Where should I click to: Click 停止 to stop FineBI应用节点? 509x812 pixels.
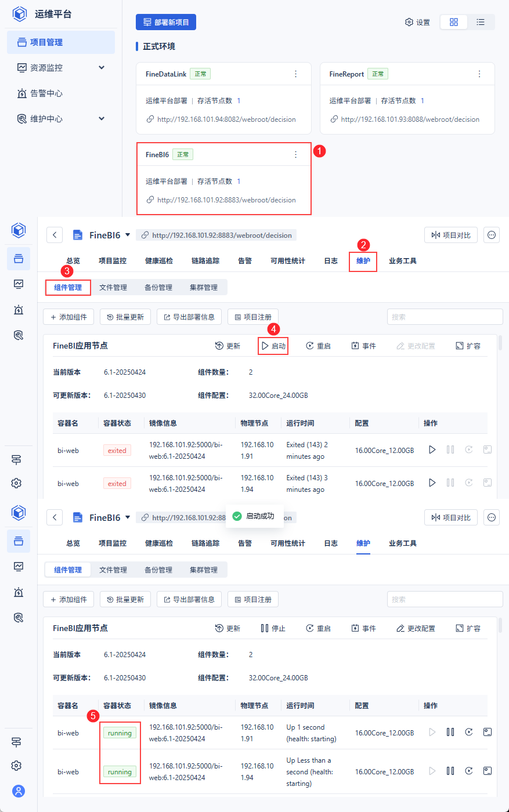click(273, 629)
